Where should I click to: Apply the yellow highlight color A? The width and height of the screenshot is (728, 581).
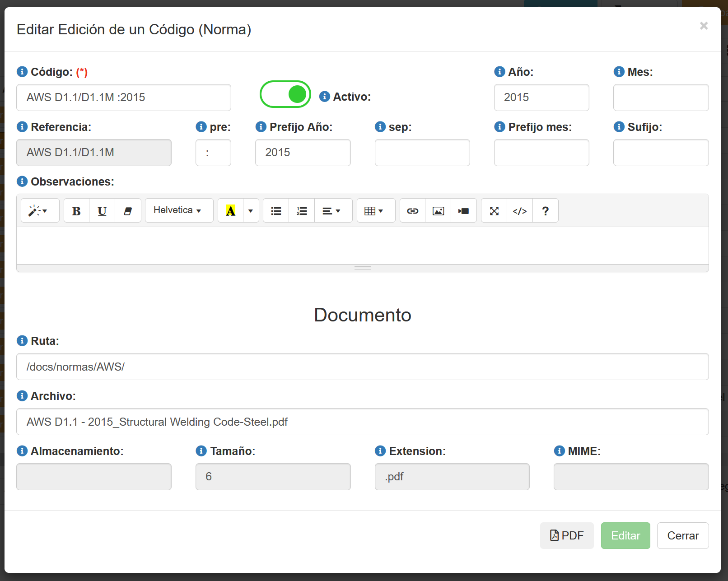pos(230,211)
